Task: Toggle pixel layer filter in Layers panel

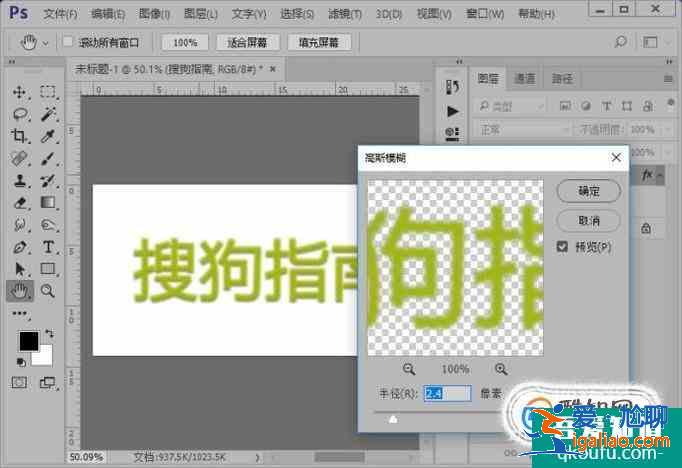Action: click(x=565, y=106)
